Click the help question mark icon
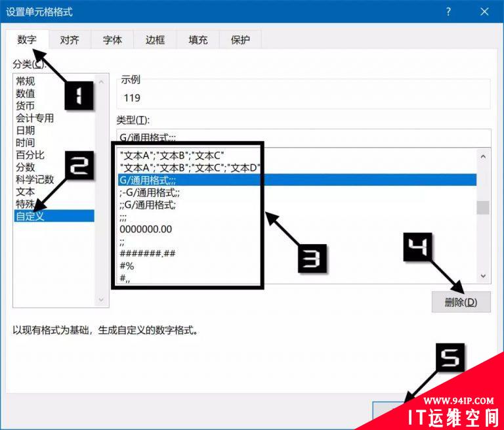504x430 pixels. point(448,12)
